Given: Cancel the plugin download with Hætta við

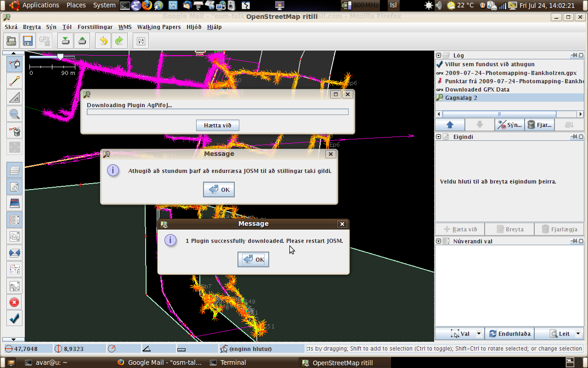Looking at the screenshot, I should pyautogui.click(x=218, y=126).
